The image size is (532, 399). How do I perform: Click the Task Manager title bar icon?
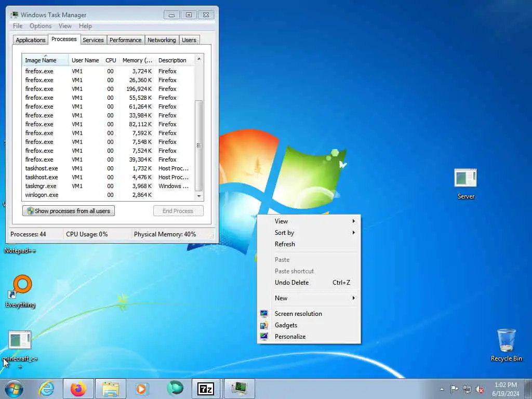click(x=14, y=15)
